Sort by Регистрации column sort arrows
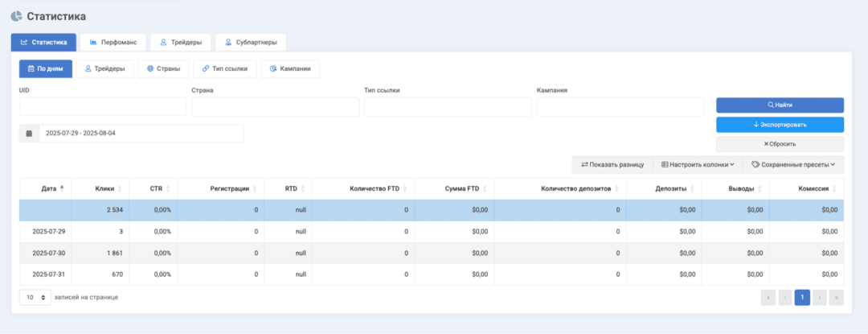The image size is (868, 334). (x=256, y=189)
